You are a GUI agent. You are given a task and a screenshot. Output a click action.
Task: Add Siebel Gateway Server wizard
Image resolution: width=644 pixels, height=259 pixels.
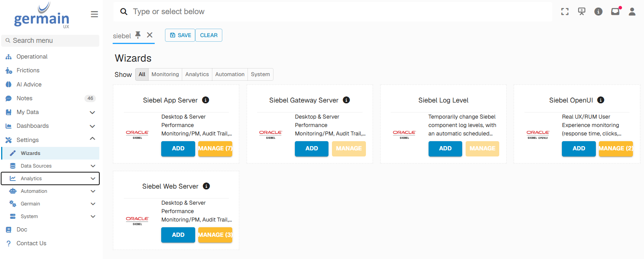312,148
